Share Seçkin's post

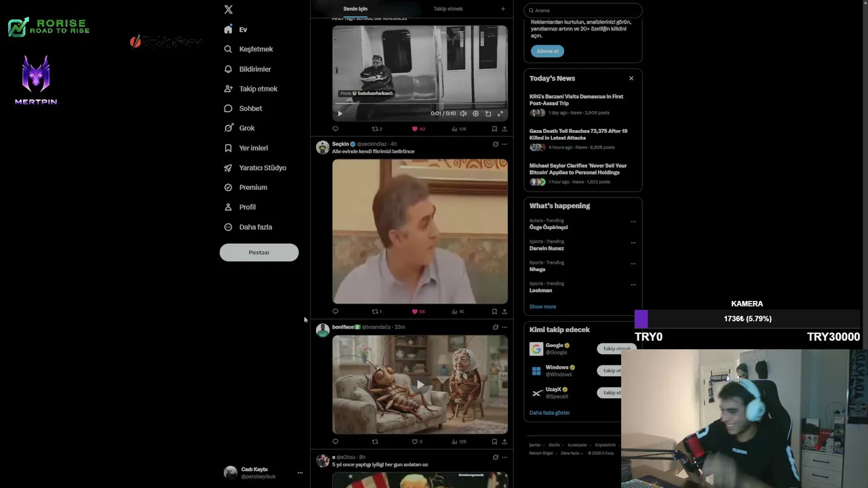tap(505, 312)
